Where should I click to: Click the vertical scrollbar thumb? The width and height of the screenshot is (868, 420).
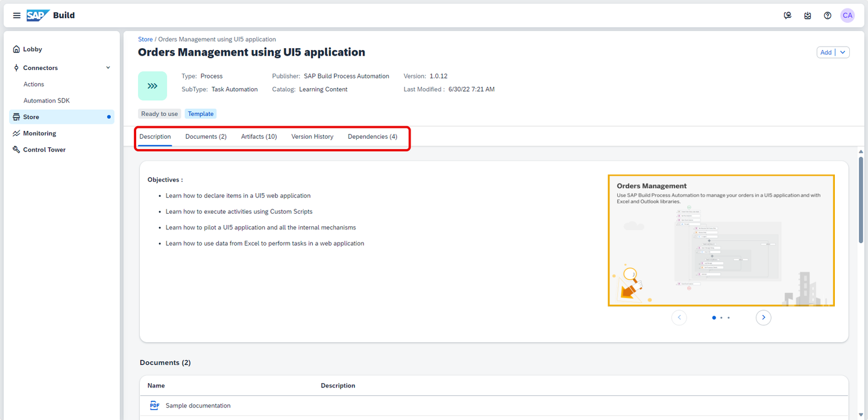[x=861, y=201]
